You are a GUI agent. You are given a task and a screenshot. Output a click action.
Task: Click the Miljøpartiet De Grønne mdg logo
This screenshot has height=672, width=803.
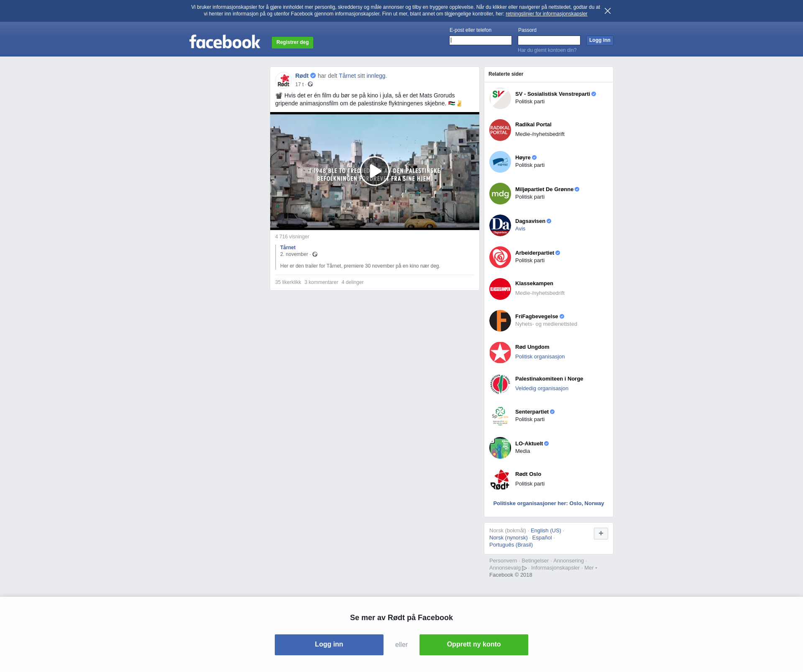click(x=500, y=194)
